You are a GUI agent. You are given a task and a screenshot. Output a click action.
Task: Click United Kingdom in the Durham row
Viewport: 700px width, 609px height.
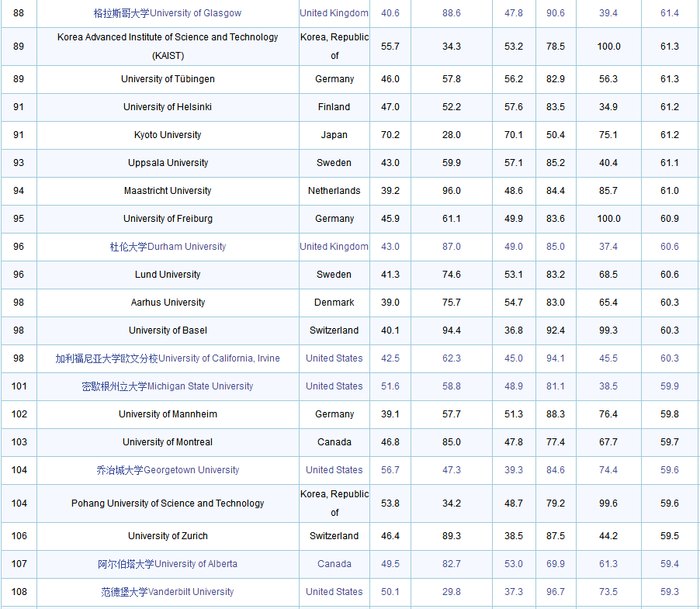pyautogui.click(x=334, y=247)
